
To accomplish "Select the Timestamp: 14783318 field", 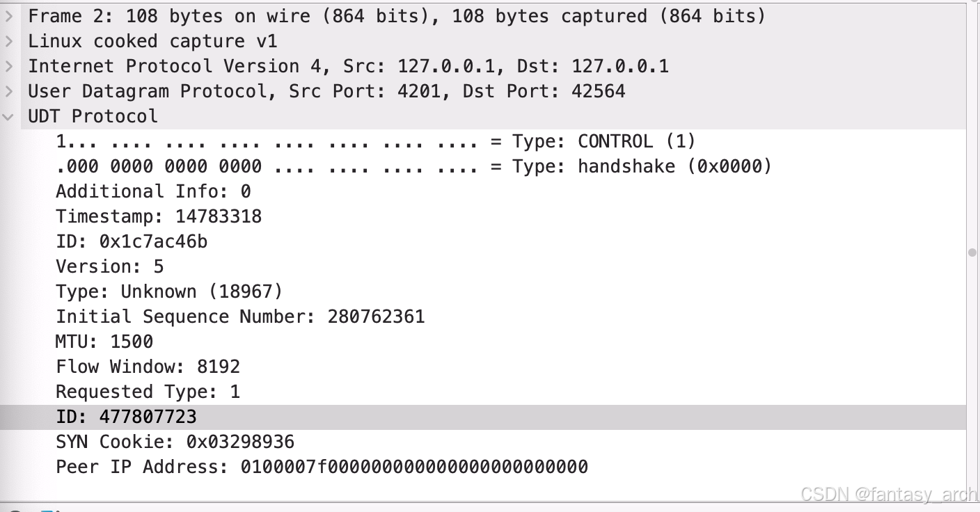I will coord(159,216).
